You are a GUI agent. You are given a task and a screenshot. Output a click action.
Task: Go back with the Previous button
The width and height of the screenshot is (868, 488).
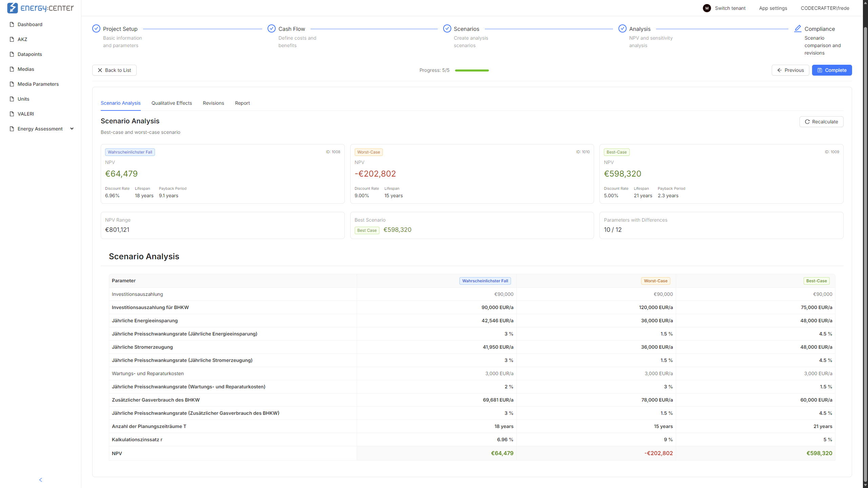(790, 70)
